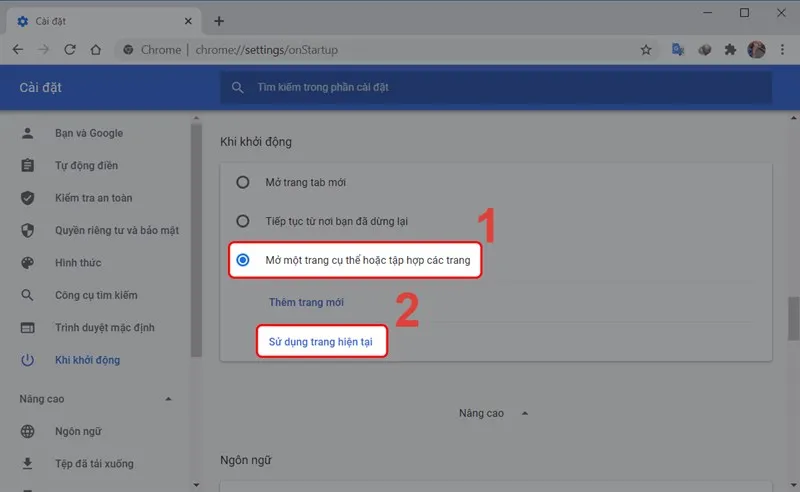Collapse the 'Nâng cao' sidebar section
This screenshot has height=492, width=800.
167,399
